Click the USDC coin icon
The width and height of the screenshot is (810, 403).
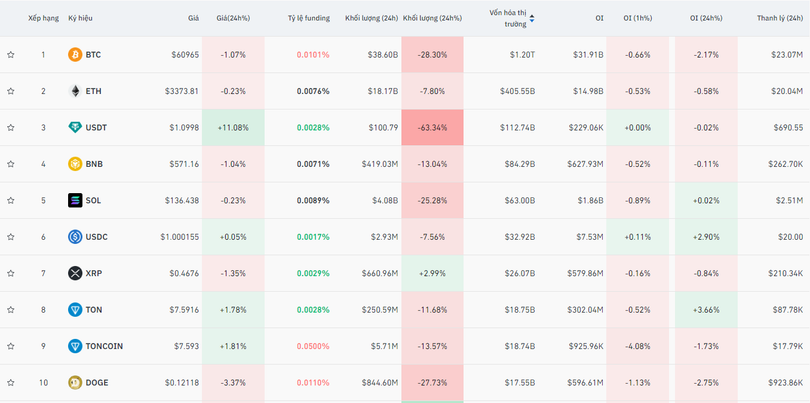(75, 237)
